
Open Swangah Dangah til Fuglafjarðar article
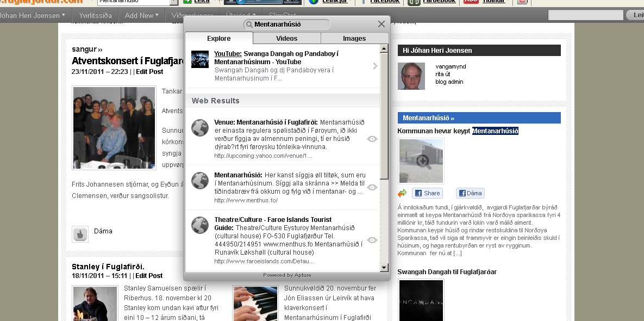point(447,271)
